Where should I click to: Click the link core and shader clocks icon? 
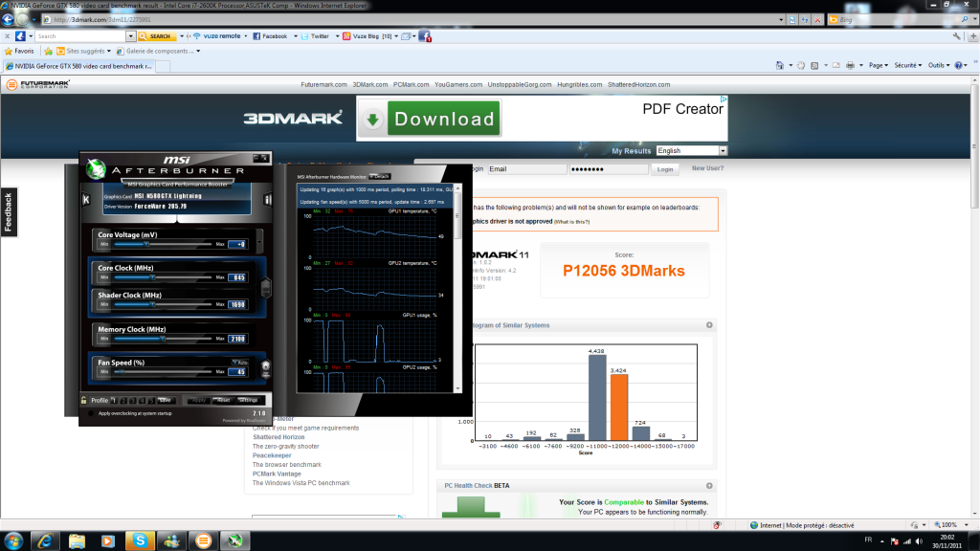[x=266, y=288]
